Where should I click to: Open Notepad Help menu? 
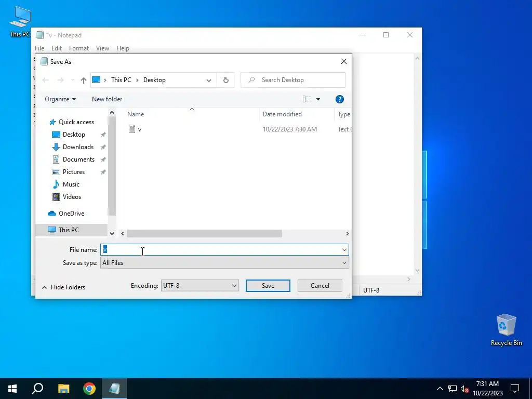pos(123,48)
